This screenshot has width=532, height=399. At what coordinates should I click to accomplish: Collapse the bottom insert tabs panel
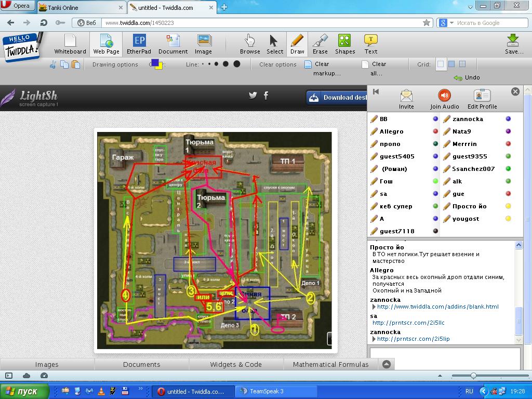click(x=386, y=364)
